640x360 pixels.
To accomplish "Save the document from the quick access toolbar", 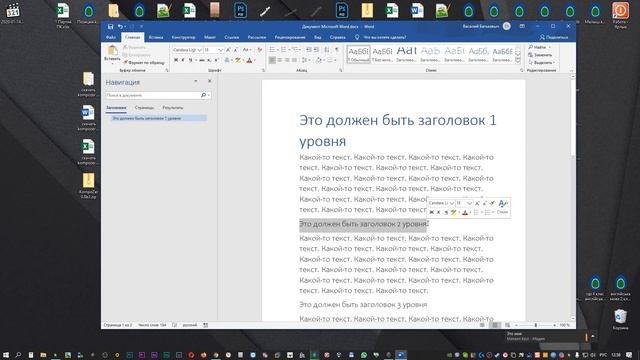I will pos(110,27).
